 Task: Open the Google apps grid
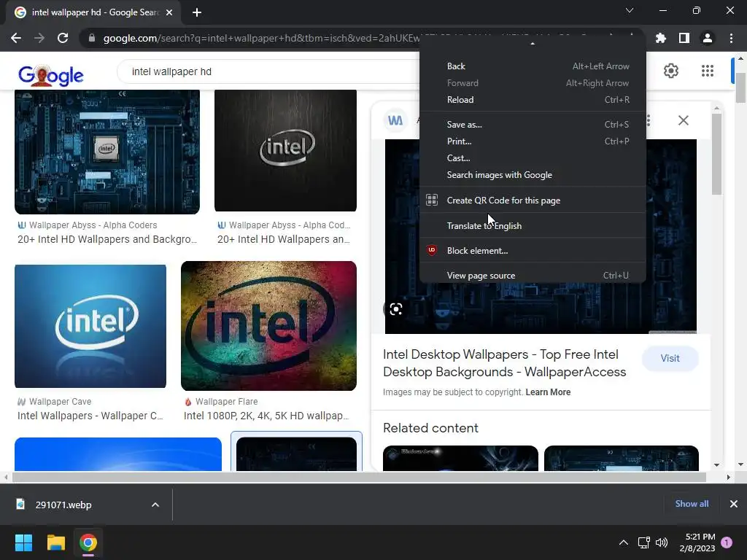708,71
